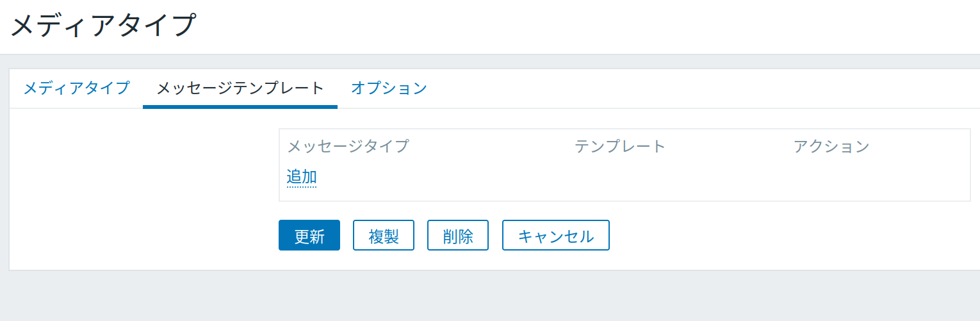Viewport: 980px width, 321px height.
Task: Open the オプション tab
Action: coord(389,88)
